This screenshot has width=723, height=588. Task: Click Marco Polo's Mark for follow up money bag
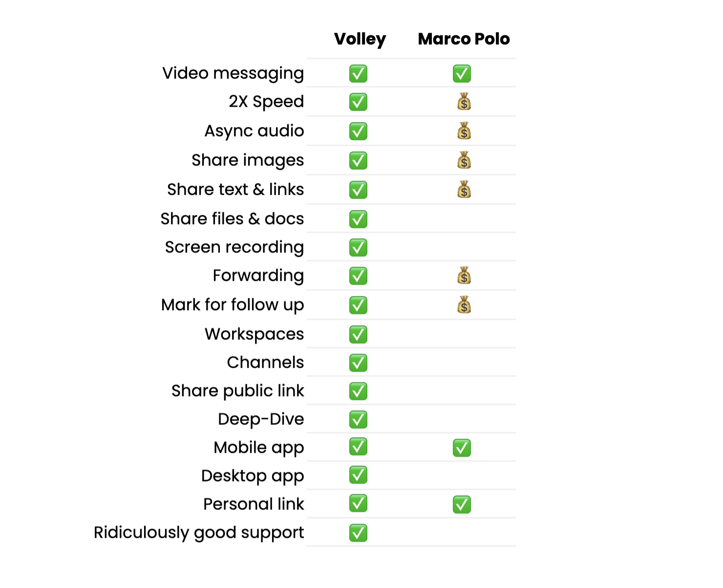[464, 305]
